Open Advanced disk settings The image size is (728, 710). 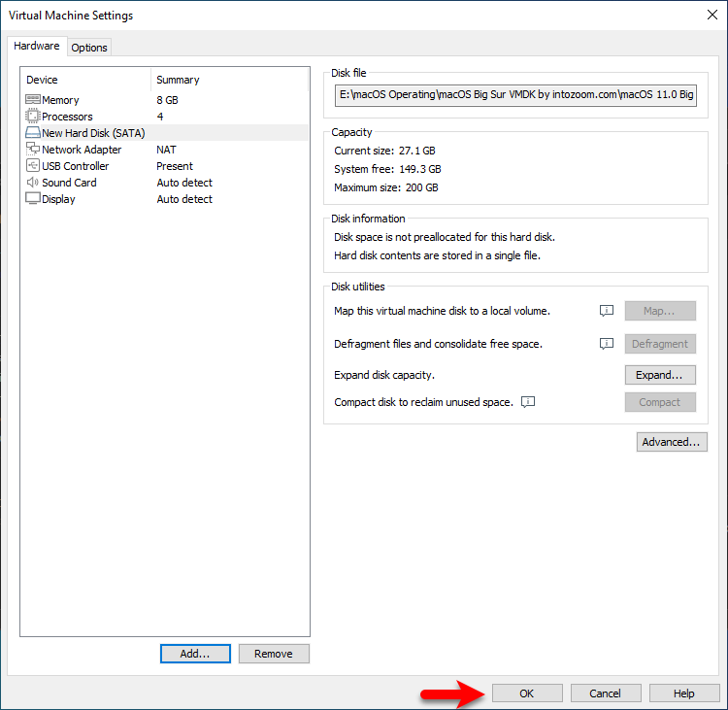tap(672, 442)
